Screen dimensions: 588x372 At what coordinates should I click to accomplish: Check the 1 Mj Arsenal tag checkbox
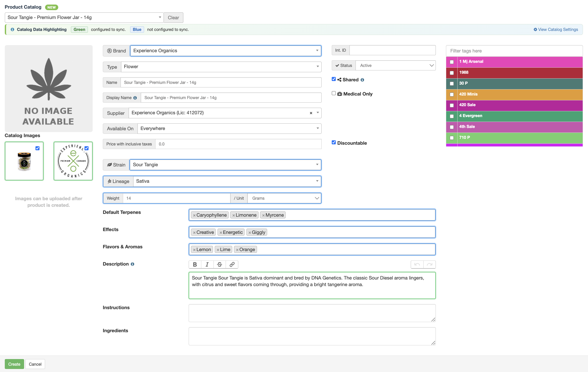452,62
